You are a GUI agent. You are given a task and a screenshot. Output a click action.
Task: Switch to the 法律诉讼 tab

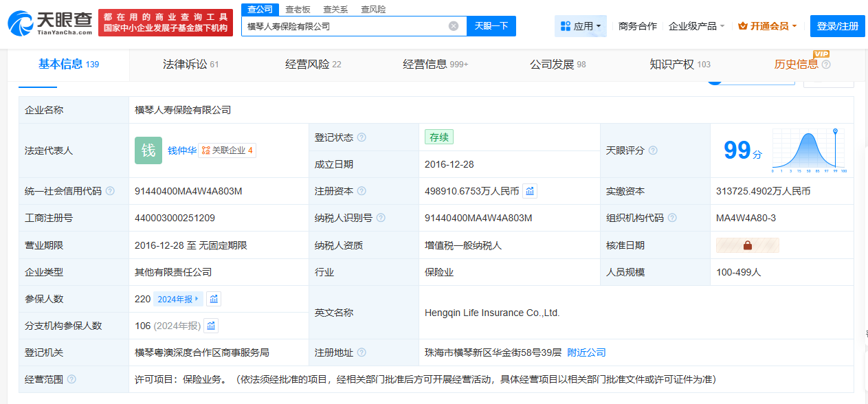[x=190, y=65]
